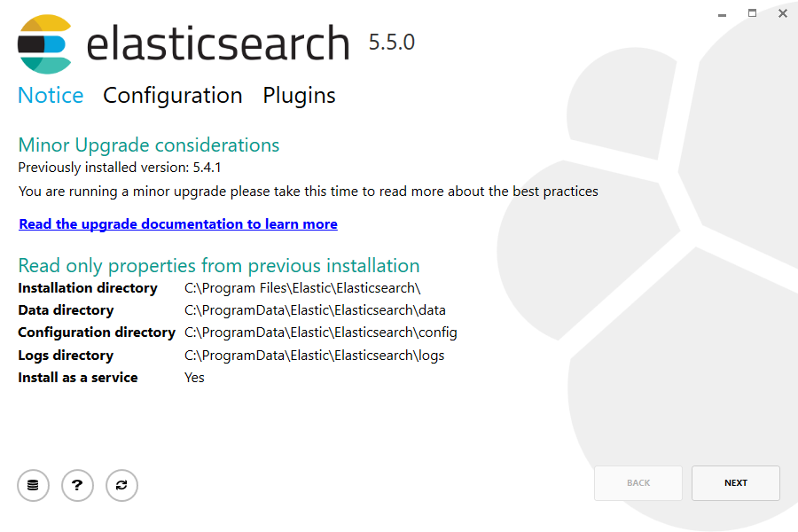Select the Notice tab

(x=51, y=96)
